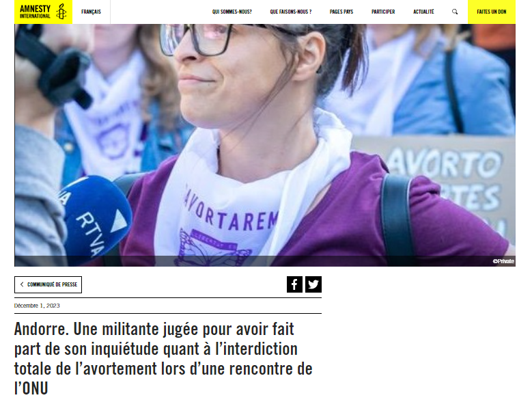Click the Amnesty candle logo icon
The width and height of the screenshot is (532, 402).
(x=61, y=12)
